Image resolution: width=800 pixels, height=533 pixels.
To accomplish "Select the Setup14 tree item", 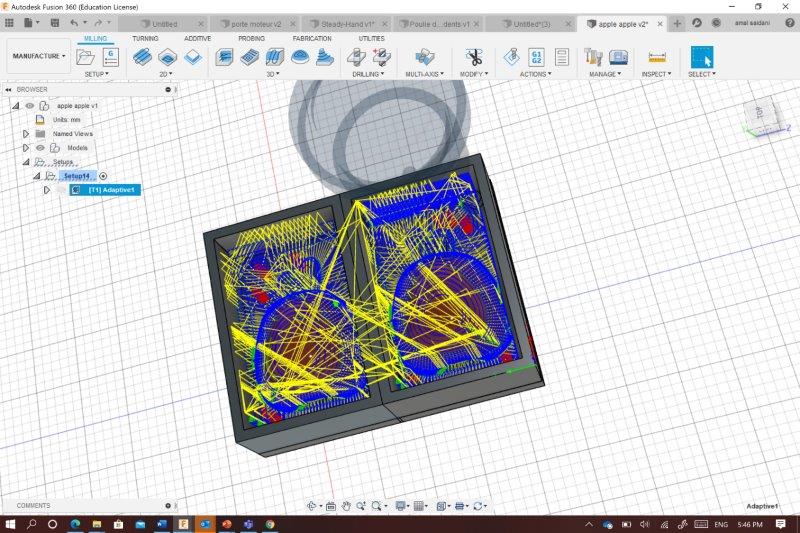I will pyautogui.click(x=77, y=176).
